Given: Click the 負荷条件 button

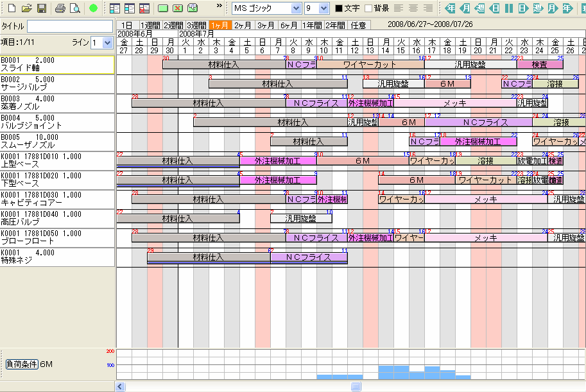Looking at the screenshot, I should point(22,364).
